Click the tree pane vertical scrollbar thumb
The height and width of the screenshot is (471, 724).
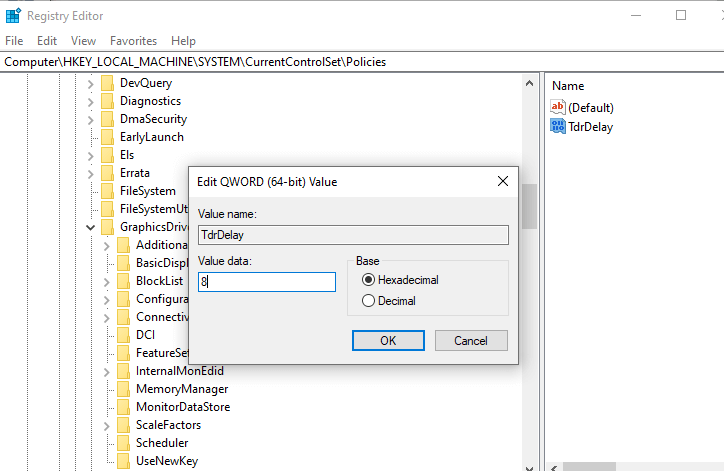pos(530,206)
